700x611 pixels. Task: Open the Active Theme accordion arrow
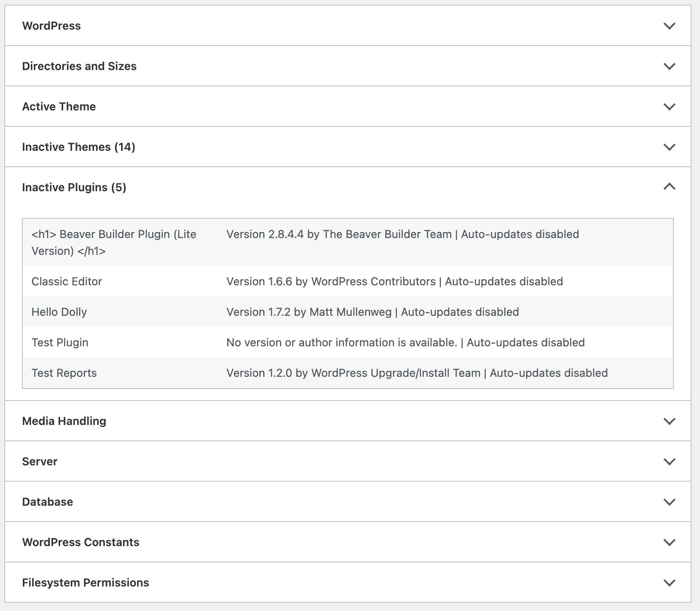coord(669,107)
